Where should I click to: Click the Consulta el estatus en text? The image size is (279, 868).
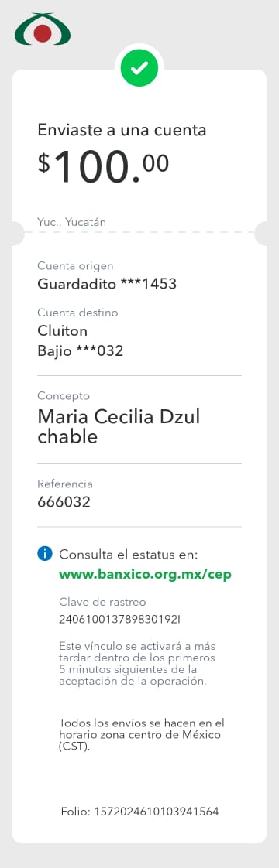(129, 555)
